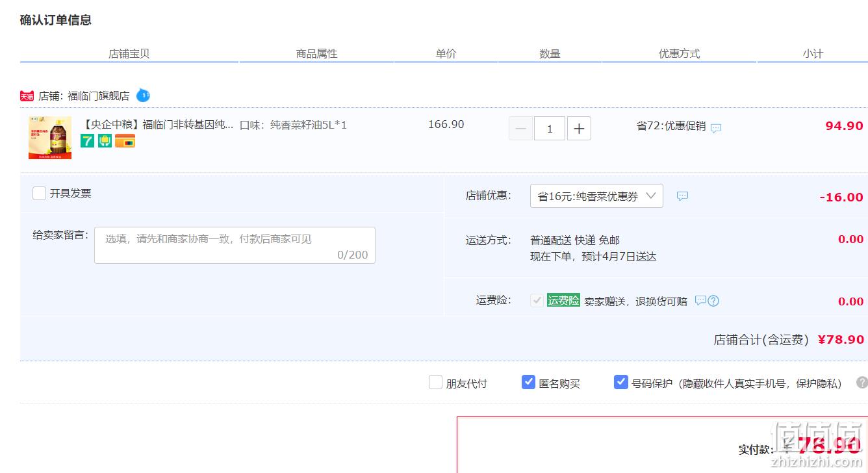Click the store total ¥78.90
Image resolution: width=868 pixels, height=473 pixels.
(841, 339)
